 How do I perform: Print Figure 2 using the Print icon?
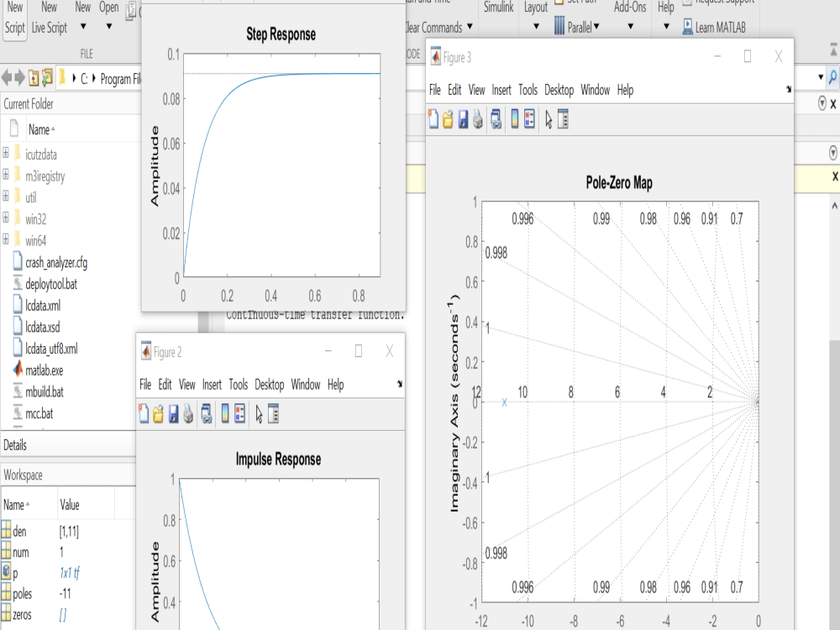[188, 414]
